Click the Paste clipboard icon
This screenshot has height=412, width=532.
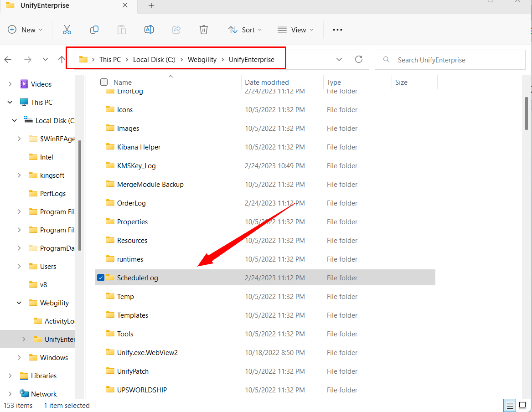[x=121, y=30]
